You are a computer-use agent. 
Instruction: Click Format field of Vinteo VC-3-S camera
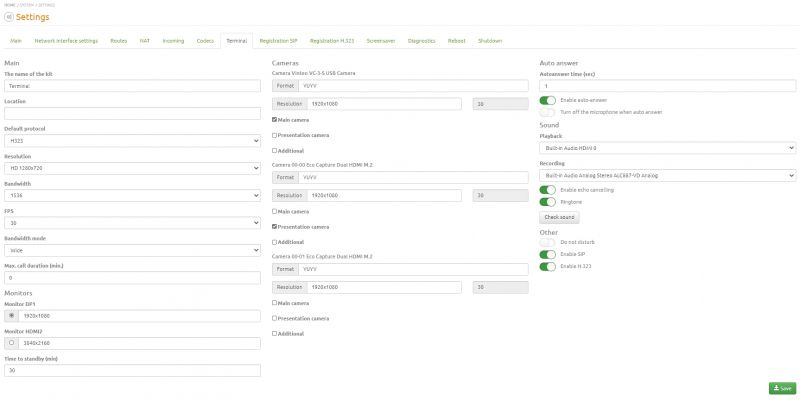(x=413, y=86)
